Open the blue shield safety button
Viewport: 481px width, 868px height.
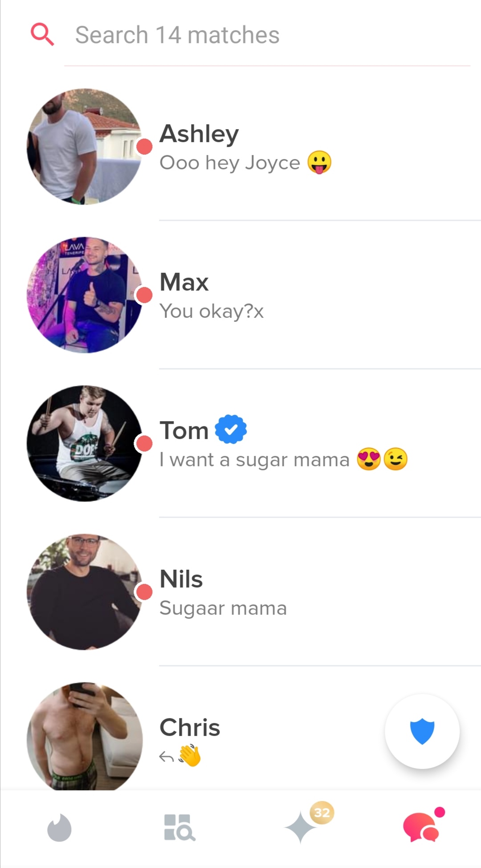[422, 731]
